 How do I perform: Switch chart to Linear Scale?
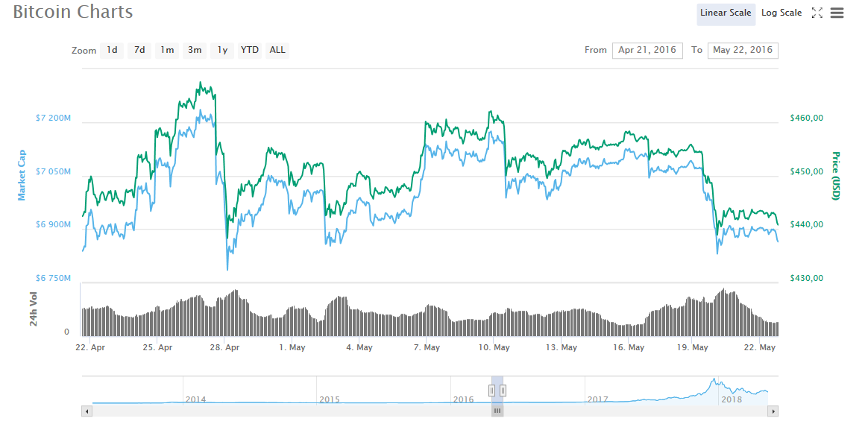pos(726,13)
